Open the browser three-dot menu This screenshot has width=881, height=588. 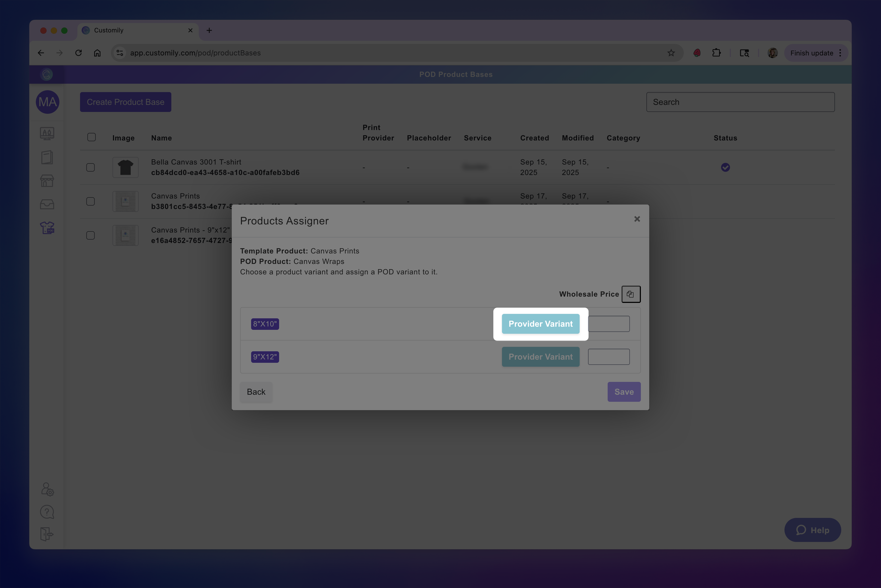click(840, 53)
